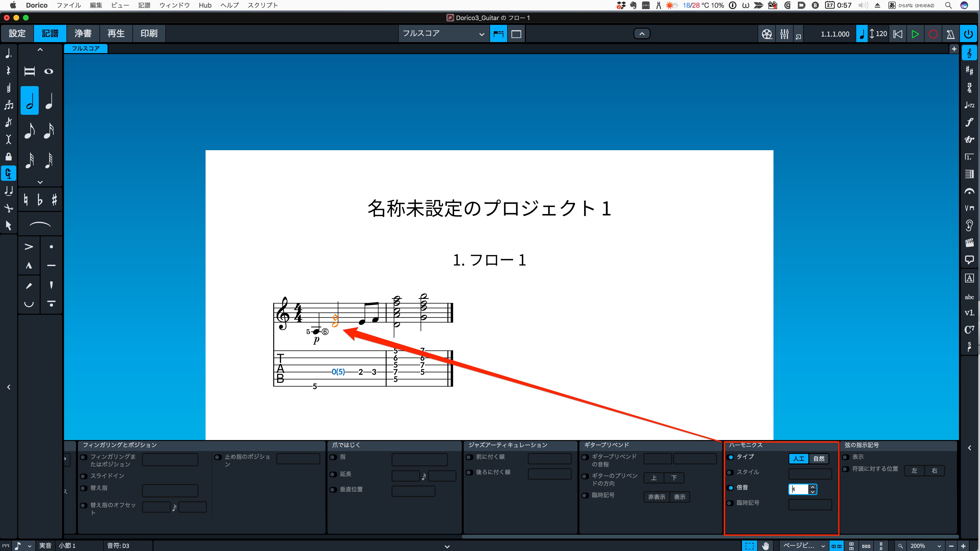Open the 記譜 menu in menu bar
Viewport: 980px width, 551px height.
coord(144,5)
